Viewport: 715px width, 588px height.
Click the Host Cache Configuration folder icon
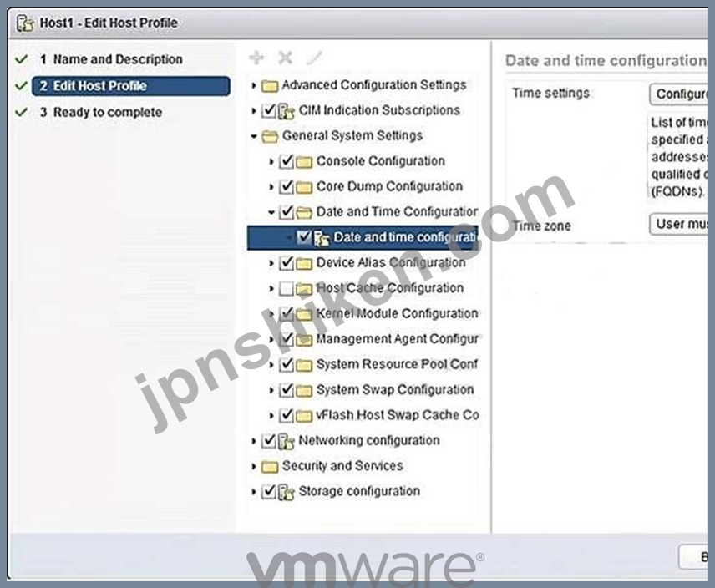tap(304, 289)
